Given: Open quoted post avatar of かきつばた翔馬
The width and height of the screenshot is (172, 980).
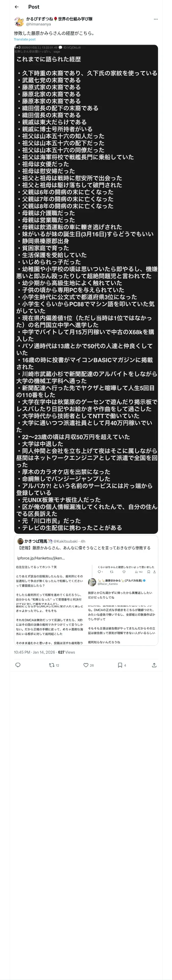Looking at the screenshot, I should pyautogui.click(x=20, y=541).
